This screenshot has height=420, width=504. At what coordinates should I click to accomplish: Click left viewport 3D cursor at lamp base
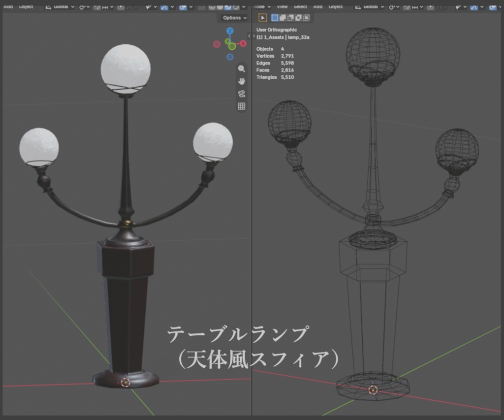pos(126,383)
